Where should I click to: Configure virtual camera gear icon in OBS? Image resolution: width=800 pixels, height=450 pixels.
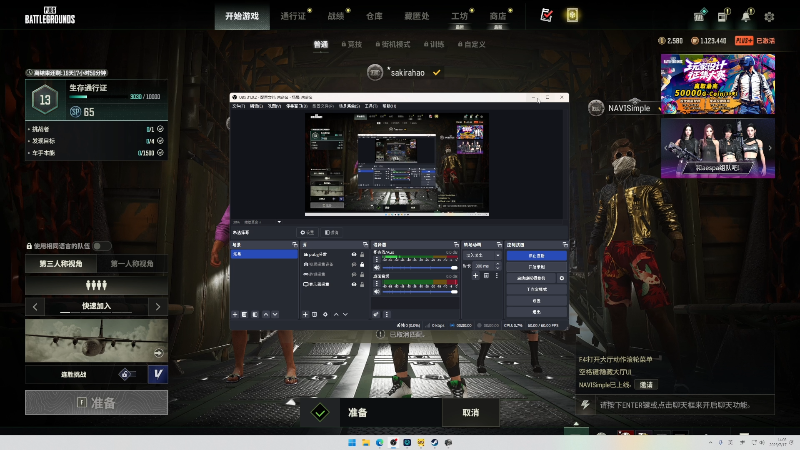tap(562, 278)
